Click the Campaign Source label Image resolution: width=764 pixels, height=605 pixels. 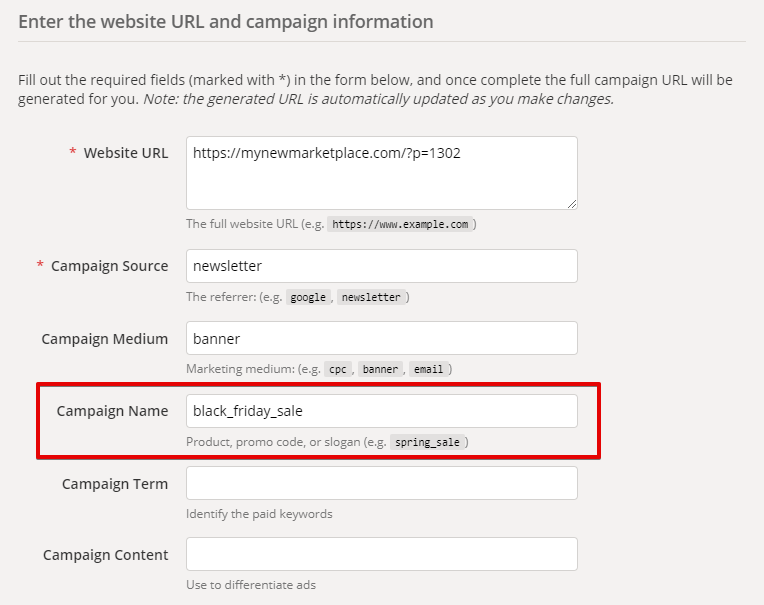[109, 266]
